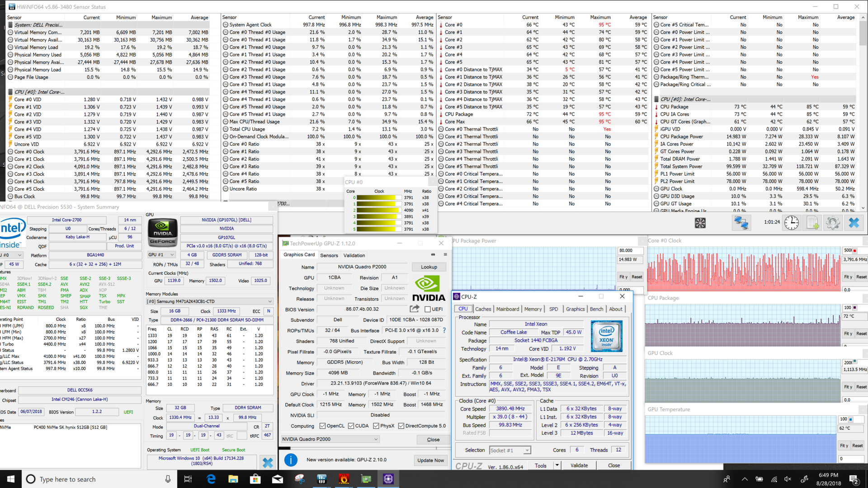Click the question mark next to Bus Interface
The image size is (868, 488).
pos(444,330)
